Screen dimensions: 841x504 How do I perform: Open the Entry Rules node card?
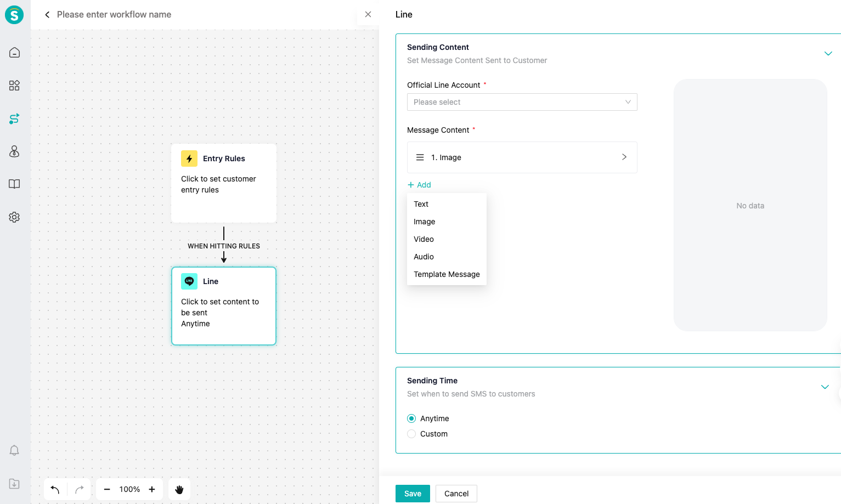[224, 183]
